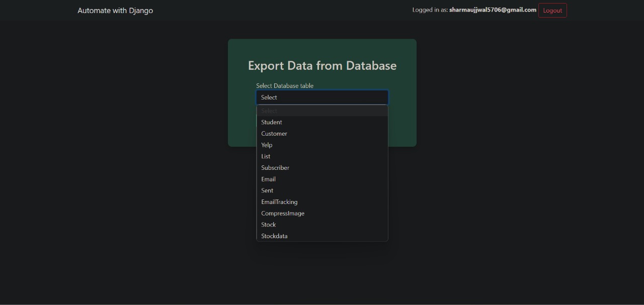Pick the Sent option

322,190
